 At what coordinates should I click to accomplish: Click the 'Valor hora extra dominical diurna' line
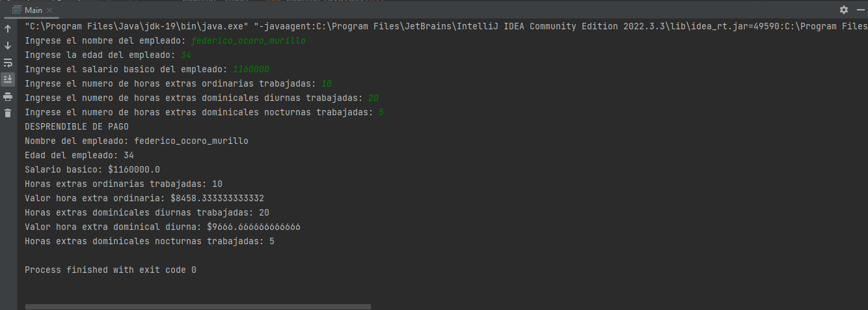(x=162, y=227)
